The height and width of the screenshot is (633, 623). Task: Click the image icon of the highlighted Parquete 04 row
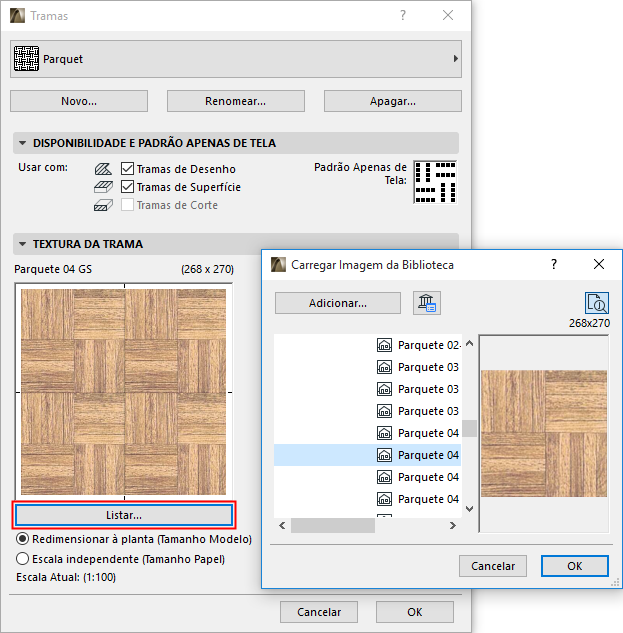tap(384, 455)
